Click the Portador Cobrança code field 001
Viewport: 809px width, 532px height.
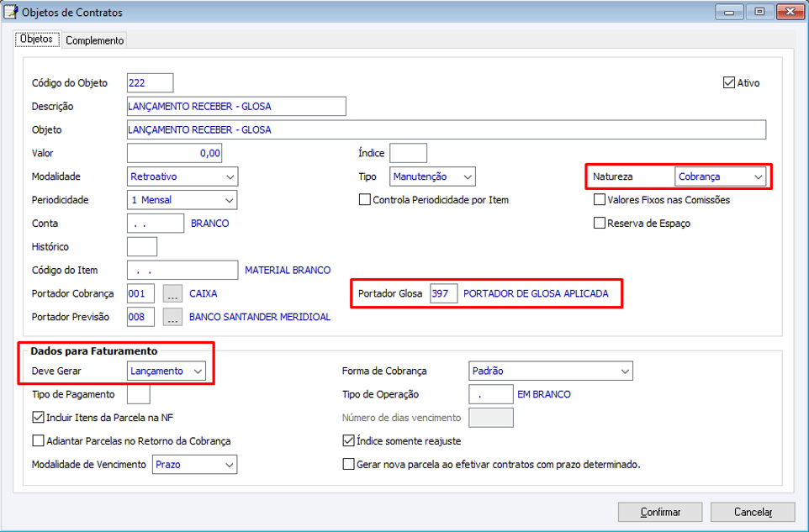coord(140,293)
